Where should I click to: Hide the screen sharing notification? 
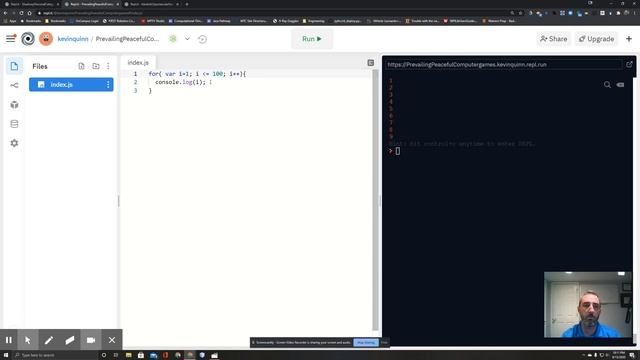coord(384,342)
